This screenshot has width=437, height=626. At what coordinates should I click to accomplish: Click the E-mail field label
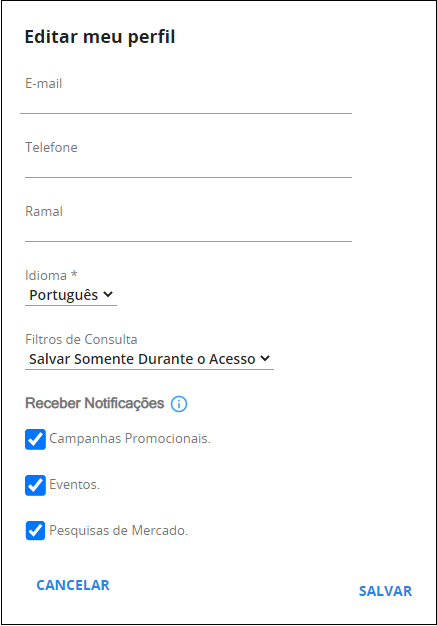click(x=44, y=83)
